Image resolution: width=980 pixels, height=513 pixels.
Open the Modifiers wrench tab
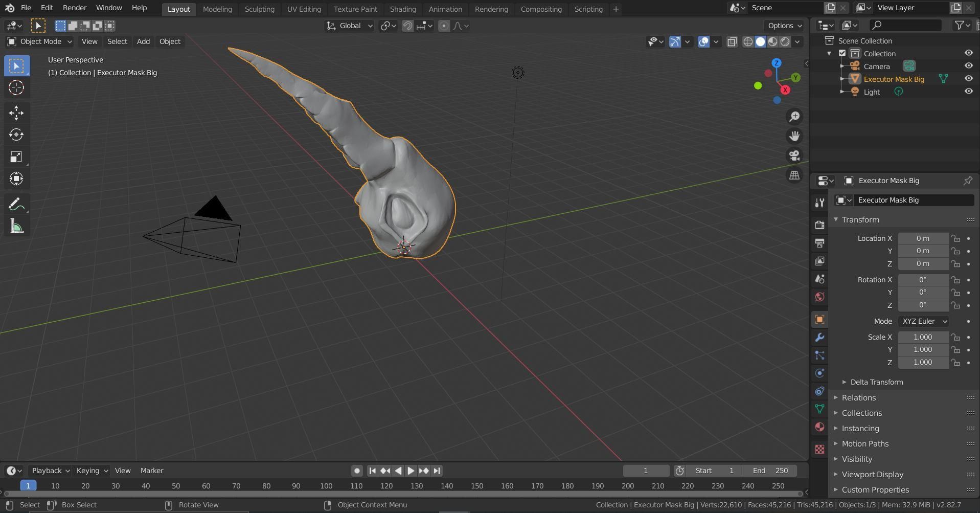pyautogui.click(x=819, y=338)
